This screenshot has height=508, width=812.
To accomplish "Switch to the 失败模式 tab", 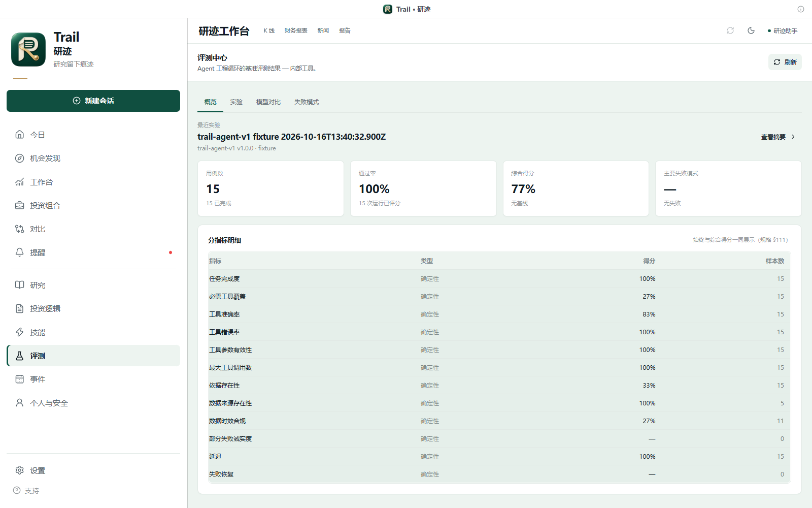I will (x=307, y=102).
